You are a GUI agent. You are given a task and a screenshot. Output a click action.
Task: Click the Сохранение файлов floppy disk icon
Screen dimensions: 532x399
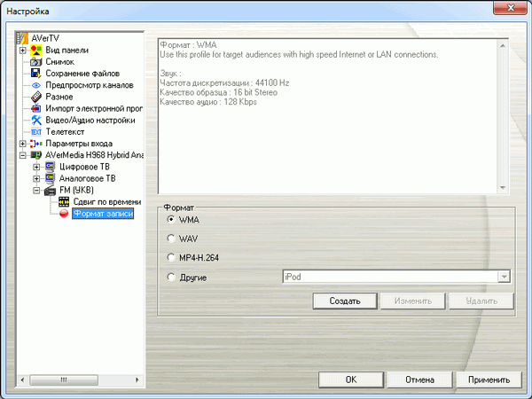tap(36, 74)
